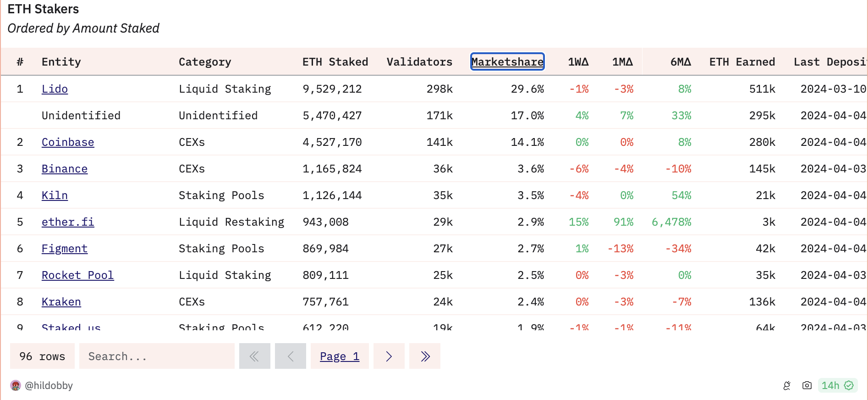The image size is (868, 400).
Task: Click the 14h verified freshness badge
Action: pyautogui.click(x=837, y=386)
